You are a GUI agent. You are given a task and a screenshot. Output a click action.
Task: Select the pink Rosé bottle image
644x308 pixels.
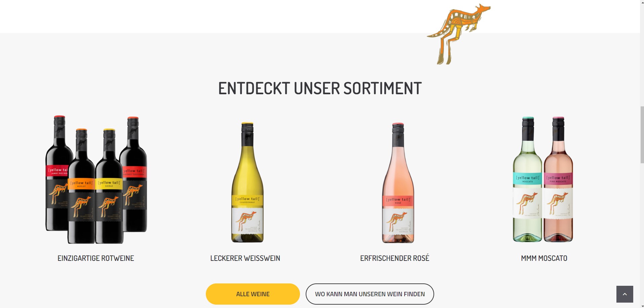398,183
